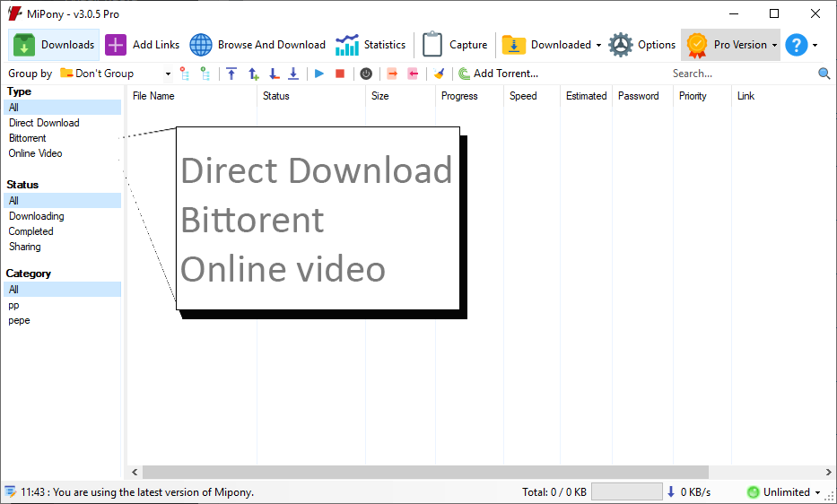Click the pink left-arrow icon
Viewport: 837px width, 504px height.
pyautogui.click(x=413, y=74)
